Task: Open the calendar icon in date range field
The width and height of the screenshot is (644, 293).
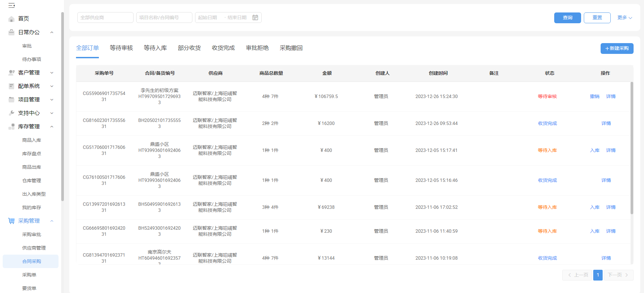Action: tap(255, 18)
